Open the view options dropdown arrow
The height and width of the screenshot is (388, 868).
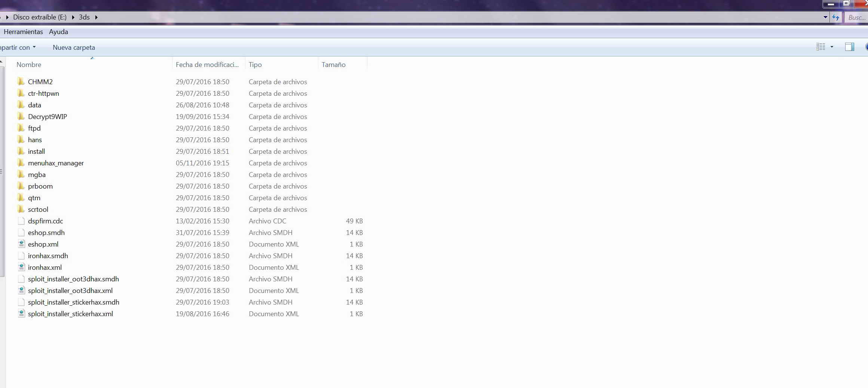tap(832, 47)
